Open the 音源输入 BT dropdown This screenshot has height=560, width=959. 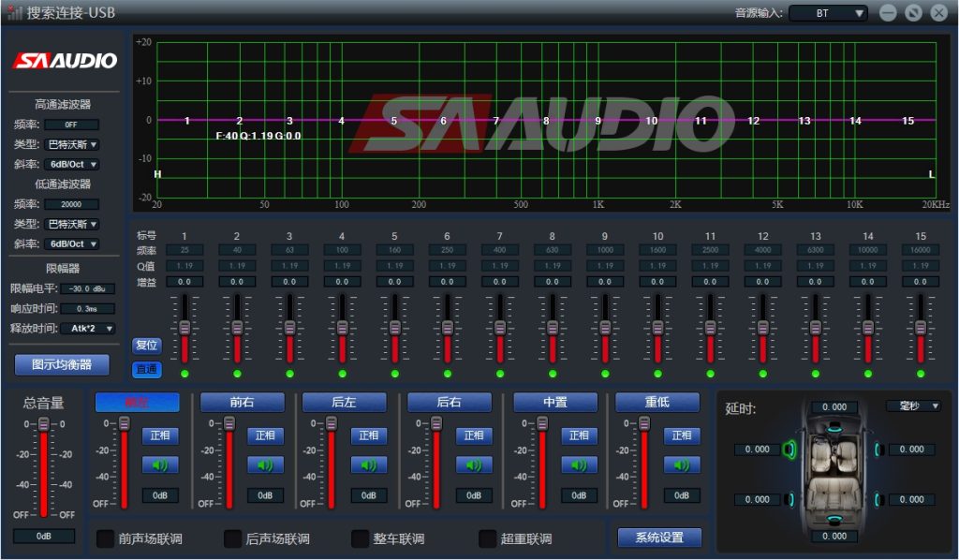[828, 13]
